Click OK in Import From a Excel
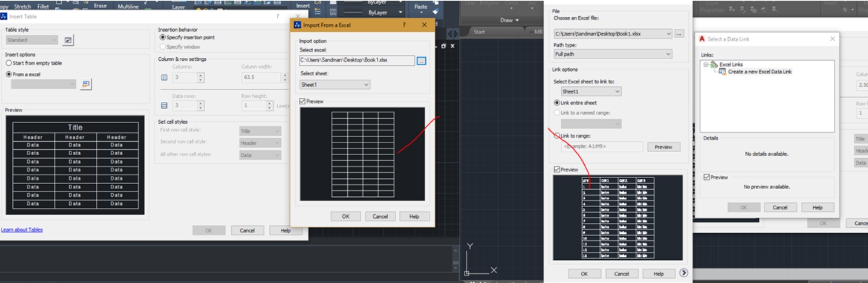Image resolution: width=868 pixels, height=283 pixels. pyautogui.click(x=346, y=216)
